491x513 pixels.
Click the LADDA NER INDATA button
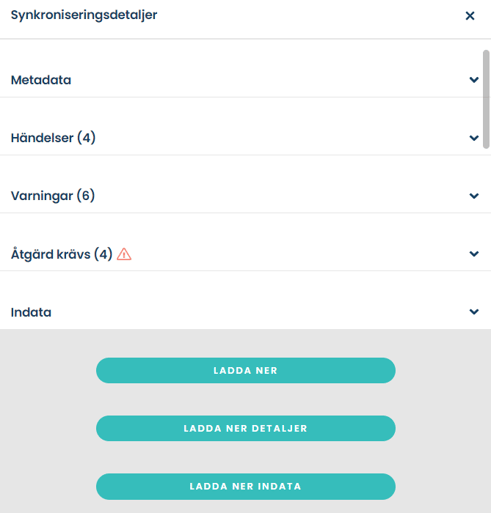tap(246, 486)
